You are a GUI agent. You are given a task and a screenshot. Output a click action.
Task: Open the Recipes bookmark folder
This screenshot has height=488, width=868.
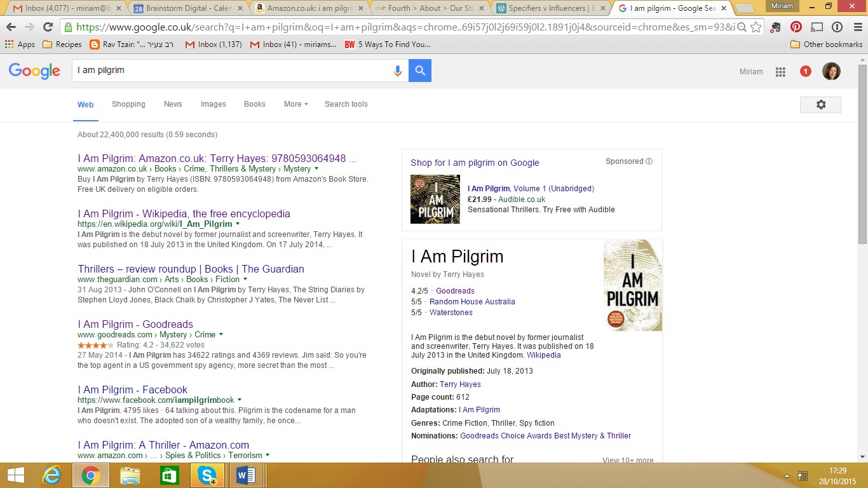[62, 44]
